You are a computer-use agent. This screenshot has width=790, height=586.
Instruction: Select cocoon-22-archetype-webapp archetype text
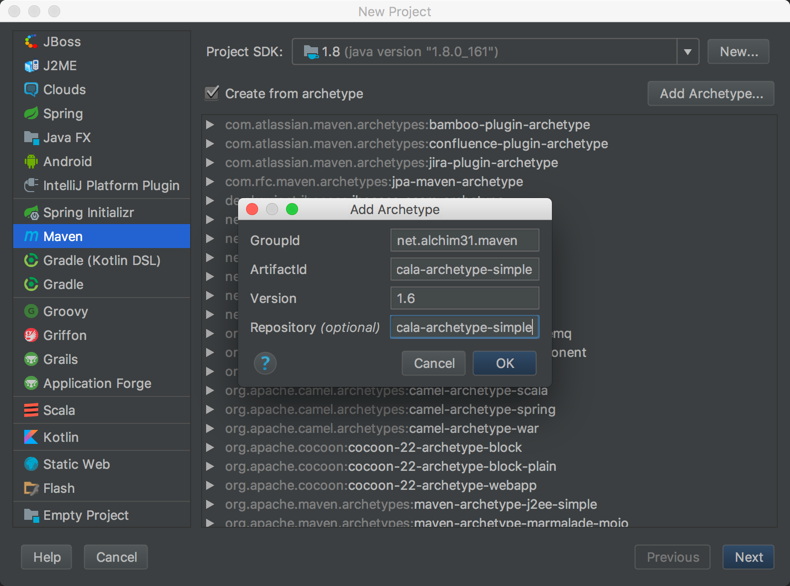click(x=442, y=485)
